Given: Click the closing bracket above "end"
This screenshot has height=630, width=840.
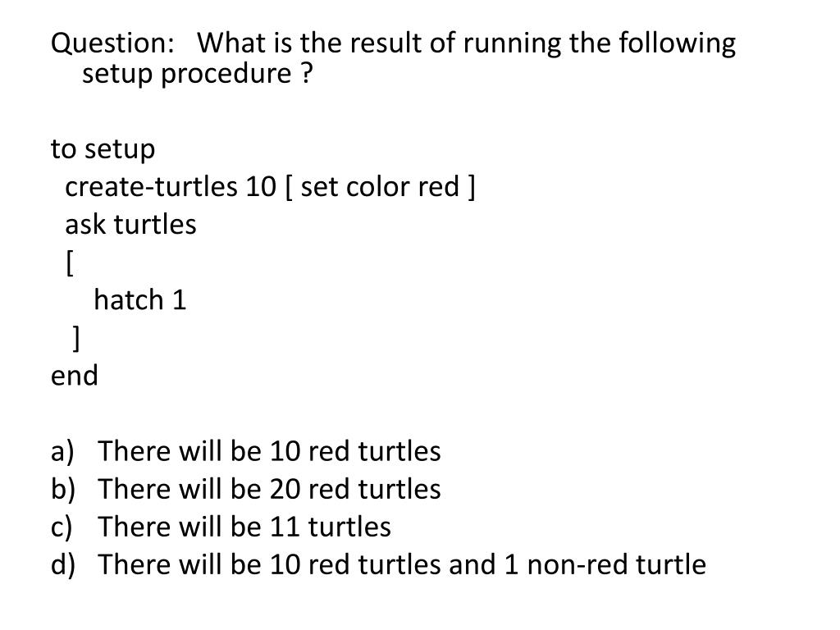Looking at the screenshot, I should click(x=75, y=338).
